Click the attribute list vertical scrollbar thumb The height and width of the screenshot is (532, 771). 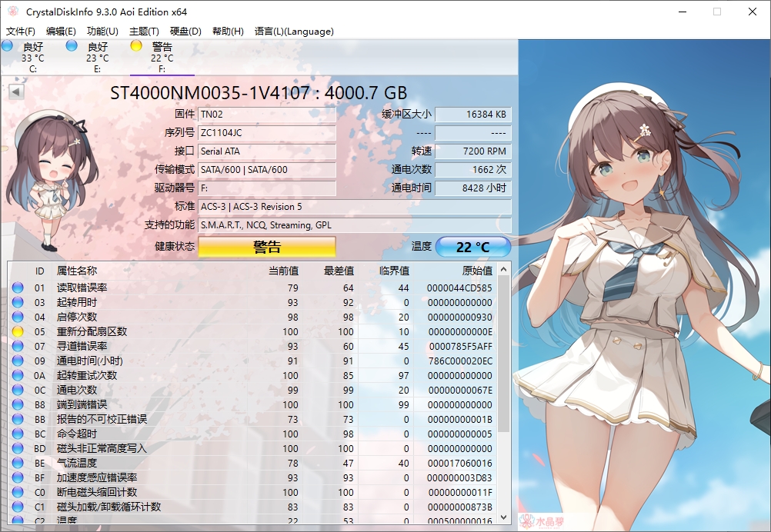pos(503,354)
